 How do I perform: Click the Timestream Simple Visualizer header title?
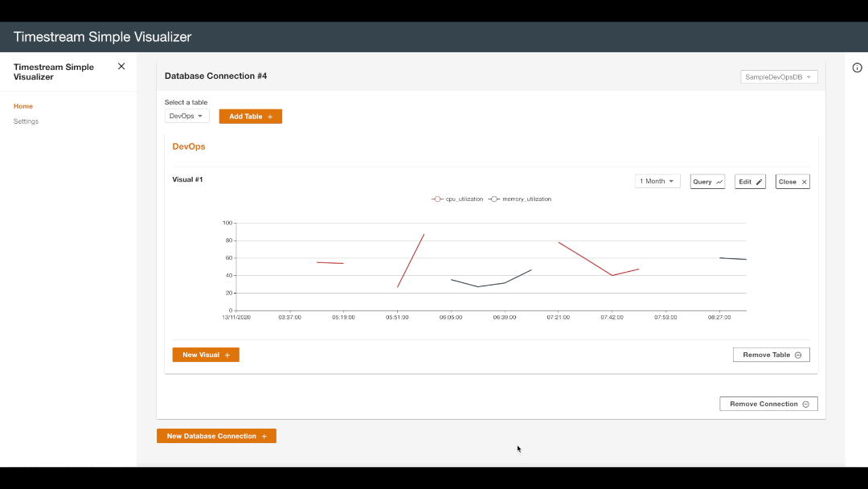102,37
